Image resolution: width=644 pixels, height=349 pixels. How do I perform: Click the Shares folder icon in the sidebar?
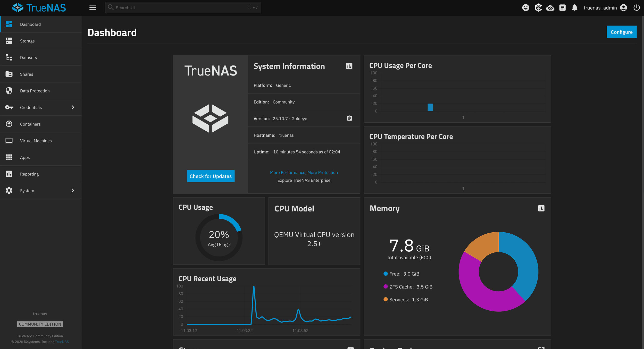click(9, 74)
